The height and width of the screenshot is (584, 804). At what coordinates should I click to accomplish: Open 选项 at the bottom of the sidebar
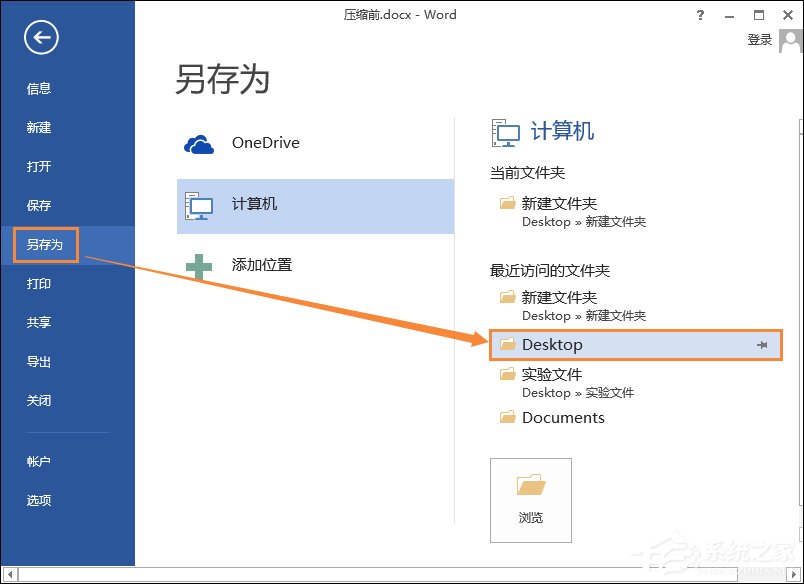click(x=38, y=500)
